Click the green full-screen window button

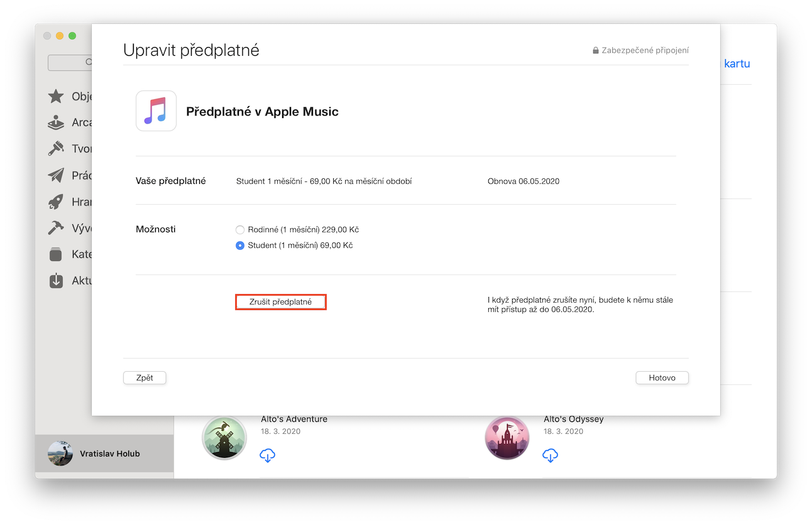(72, 36)
